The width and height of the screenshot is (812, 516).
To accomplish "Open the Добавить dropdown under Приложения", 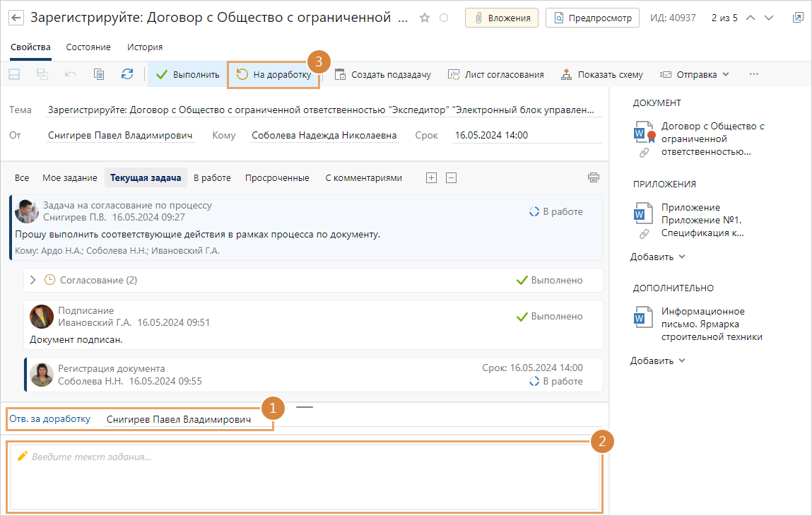I will [x=658, y=257].
